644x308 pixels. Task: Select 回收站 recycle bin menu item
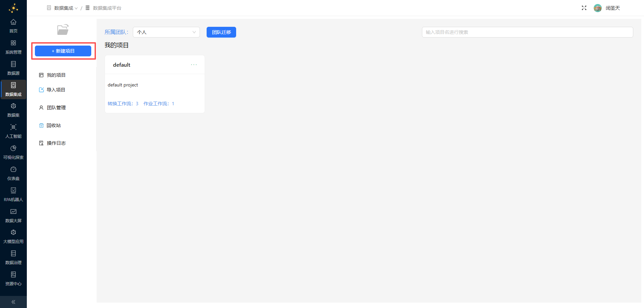[x=54, y=125]
